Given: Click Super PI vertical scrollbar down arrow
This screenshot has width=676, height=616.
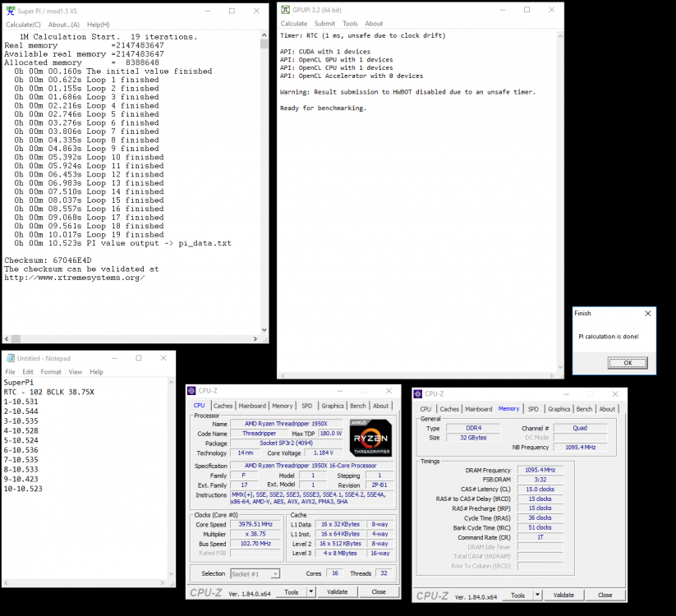Looking at the screenshot, I should click(264, 330).
